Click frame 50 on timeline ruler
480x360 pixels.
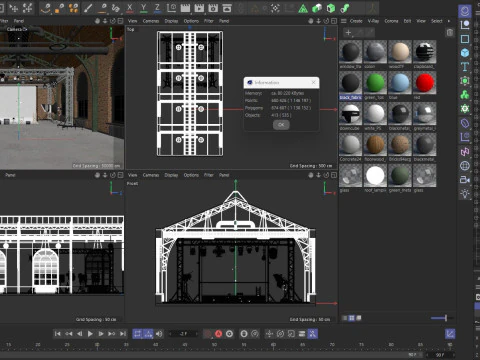214,344
